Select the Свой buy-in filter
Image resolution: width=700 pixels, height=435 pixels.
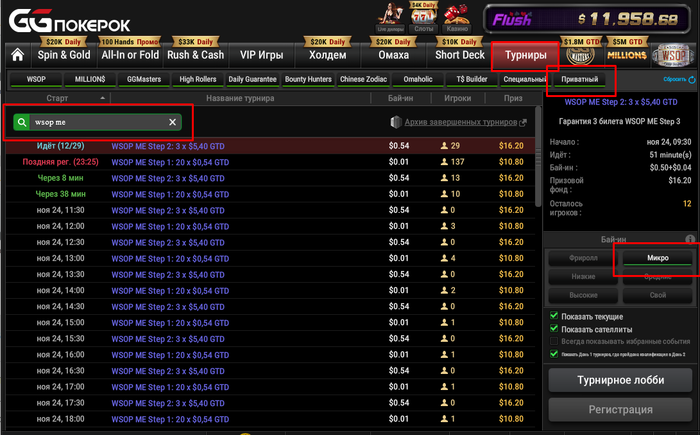658,296
